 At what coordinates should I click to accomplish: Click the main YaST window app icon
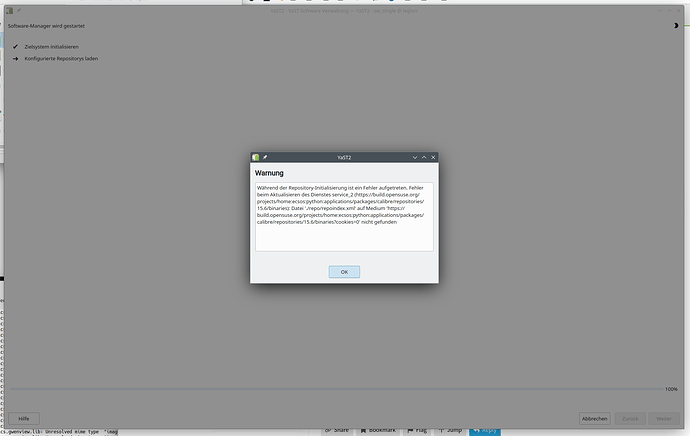tap(10, 11)
